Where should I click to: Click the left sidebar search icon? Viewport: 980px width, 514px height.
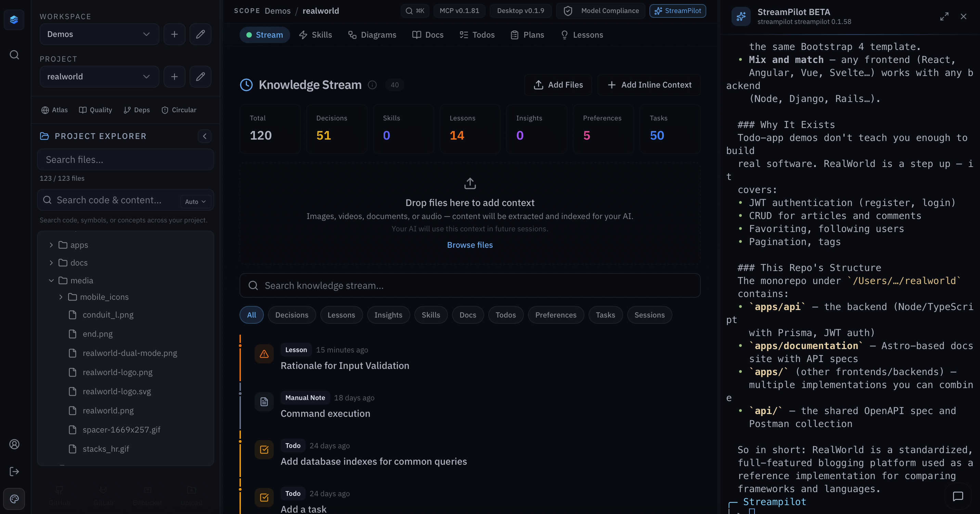pyautogui.click(x=14, y=55)
